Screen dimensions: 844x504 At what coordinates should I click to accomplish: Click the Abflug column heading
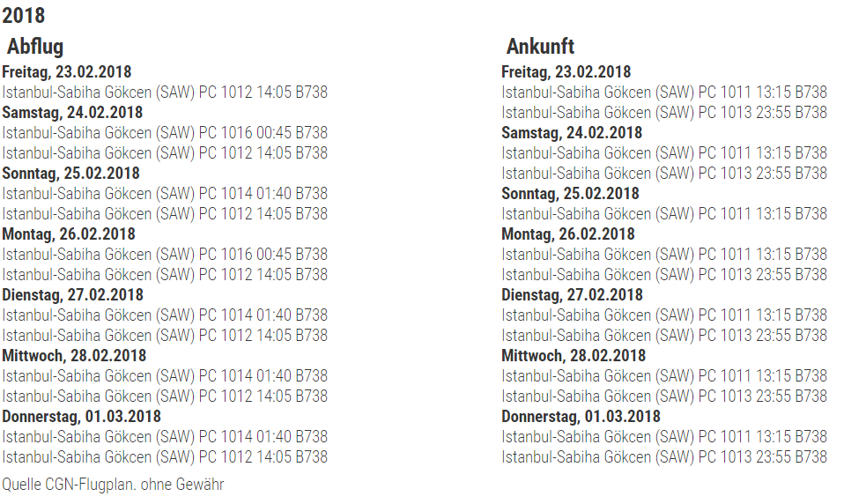35,47
